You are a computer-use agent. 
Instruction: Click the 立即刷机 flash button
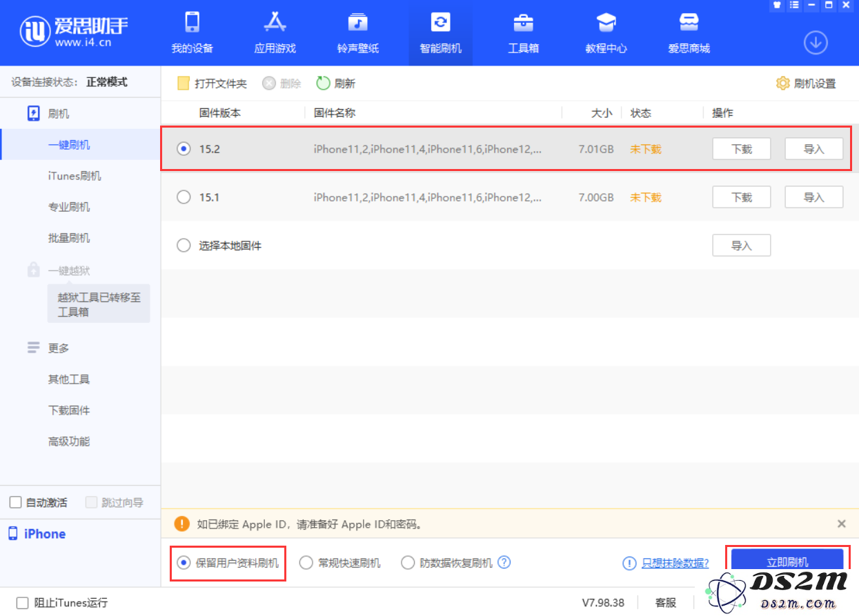(787, 561)
